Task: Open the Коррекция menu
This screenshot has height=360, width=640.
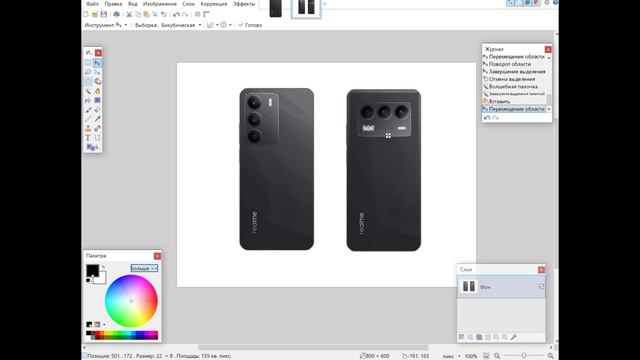Action: [x=213, y=4]
